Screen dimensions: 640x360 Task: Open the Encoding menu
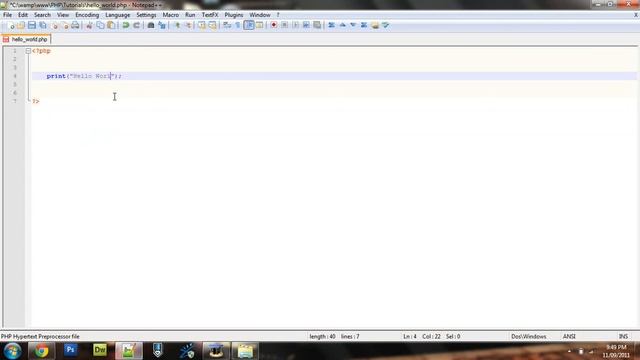coord(87,15)
